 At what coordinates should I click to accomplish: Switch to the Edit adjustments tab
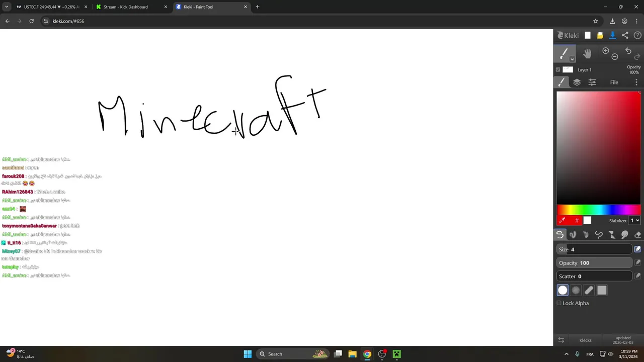[x=592, y=82]
